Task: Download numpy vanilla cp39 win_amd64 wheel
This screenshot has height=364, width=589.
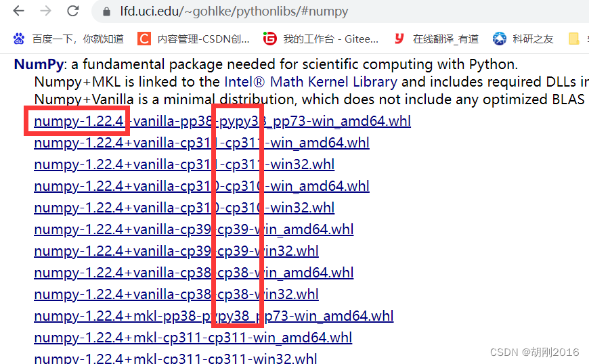Action: tap(194, 229)
